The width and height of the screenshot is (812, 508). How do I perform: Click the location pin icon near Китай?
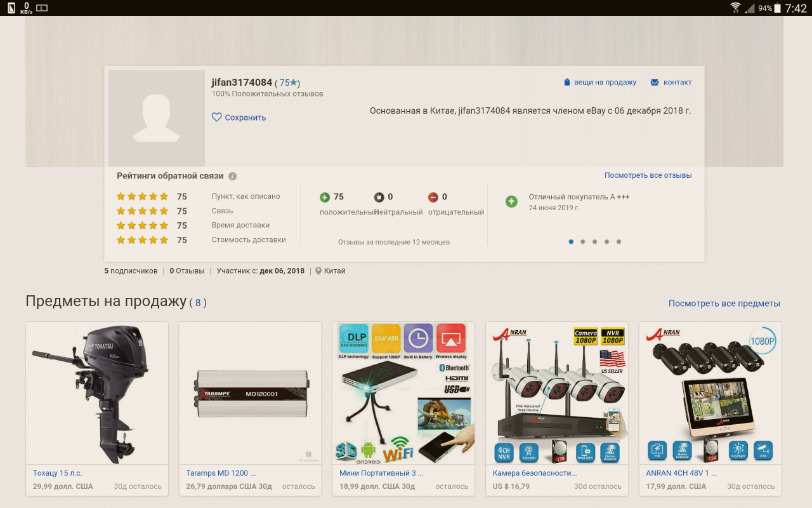point(318,271)
